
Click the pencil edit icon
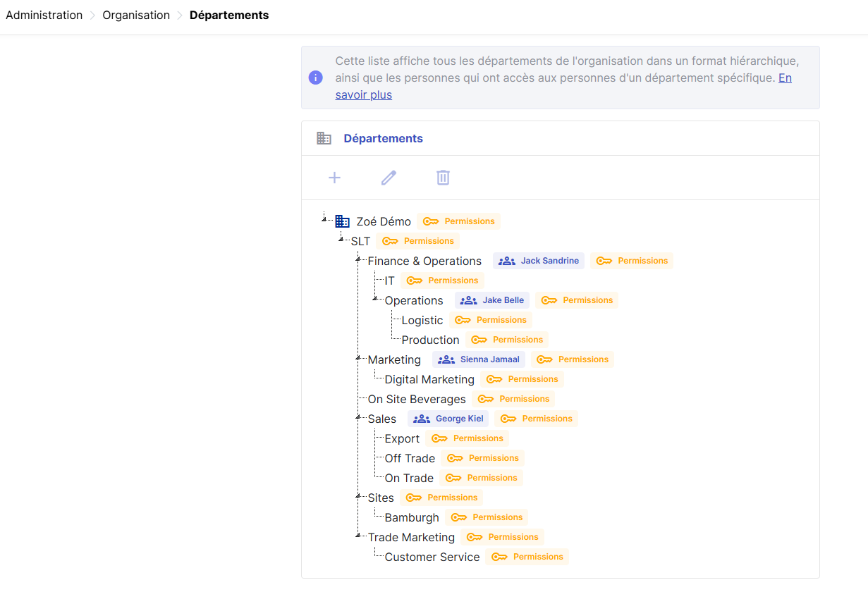pos(389,178)
